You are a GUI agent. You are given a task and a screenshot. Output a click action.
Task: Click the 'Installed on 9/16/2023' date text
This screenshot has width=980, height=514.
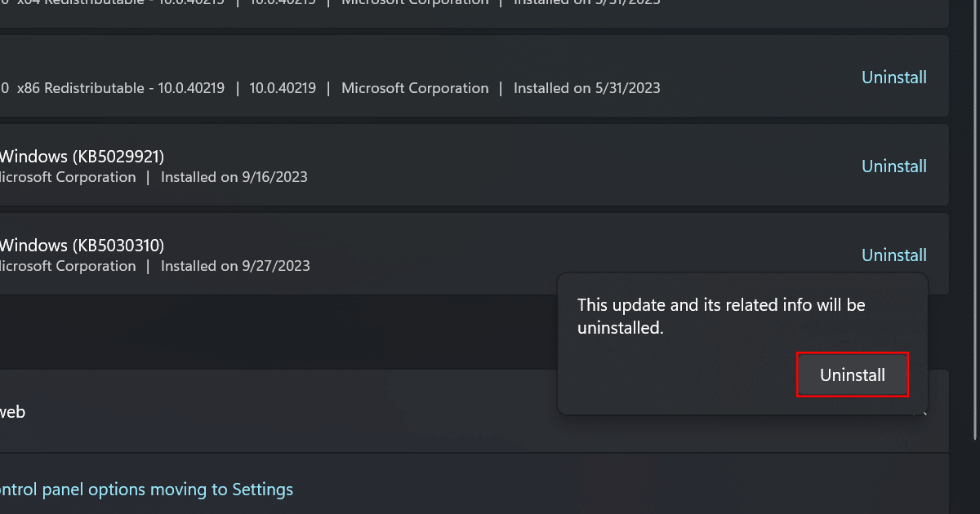pyautogui.click(x=234, y=177)
